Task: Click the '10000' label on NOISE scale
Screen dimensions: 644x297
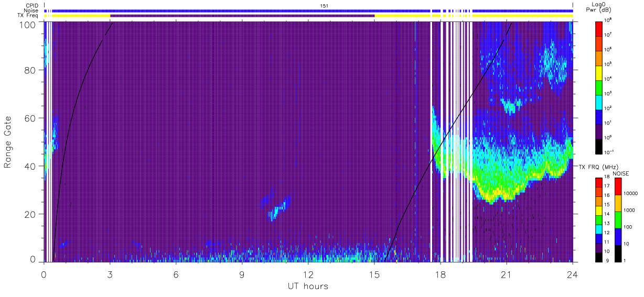Action: 631,194
